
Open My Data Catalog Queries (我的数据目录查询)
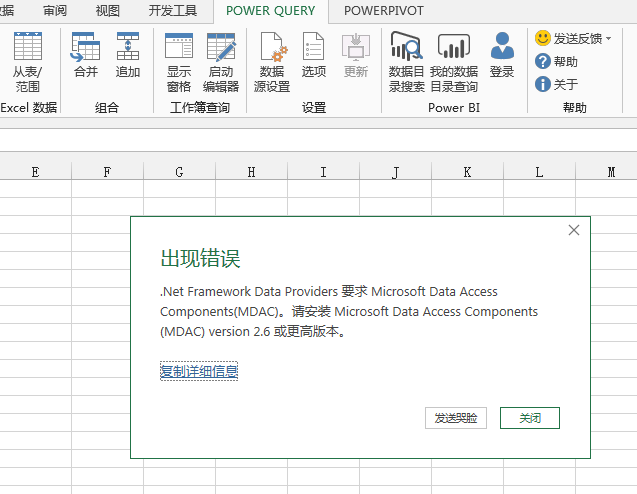pyautogui.click(x=454, y=62)
